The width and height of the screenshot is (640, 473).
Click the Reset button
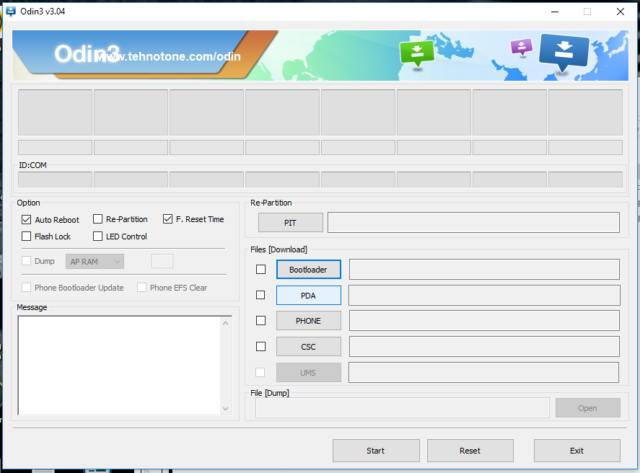click(x=470, y=451)
